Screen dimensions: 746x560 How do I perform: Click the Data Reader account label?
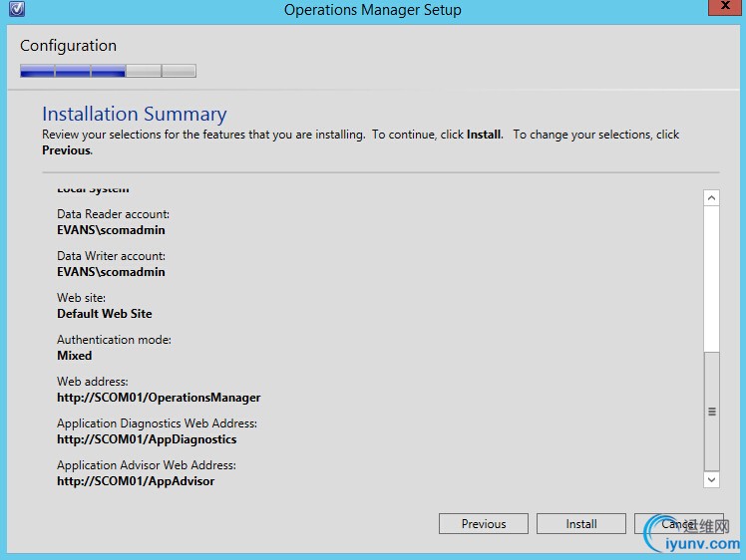113,214
